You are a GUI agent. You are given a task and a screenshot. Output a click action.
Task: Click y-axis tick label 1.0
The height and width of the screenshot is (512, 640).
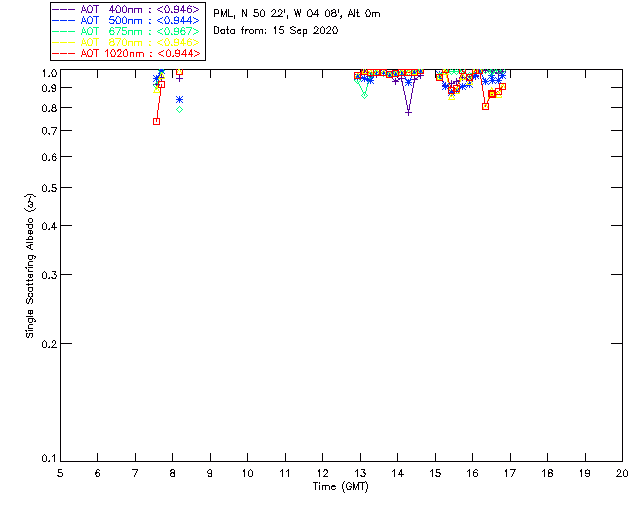point(49,73)
